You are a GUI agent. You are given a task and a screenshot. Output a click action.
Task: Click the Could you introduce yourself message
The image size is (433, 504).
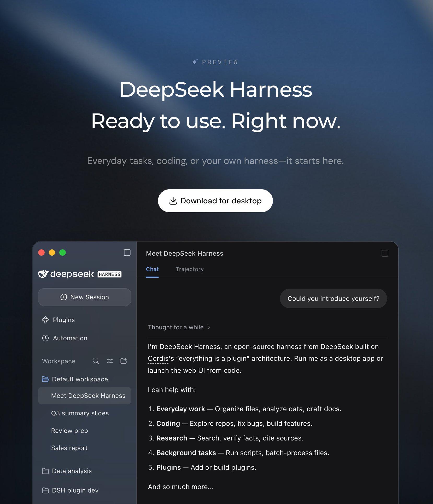click(333, 298)
